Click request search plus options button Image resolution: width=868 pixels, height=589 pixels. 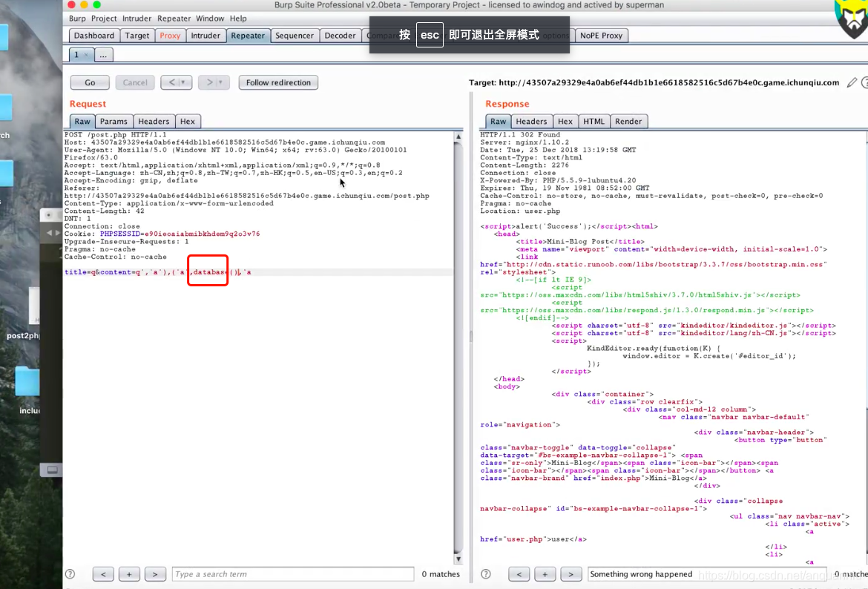point(129,574)
